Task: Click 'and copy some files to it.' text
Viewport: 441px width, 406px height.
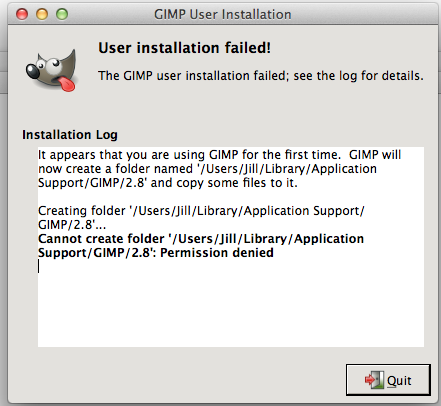Action: tap(224, 183)
